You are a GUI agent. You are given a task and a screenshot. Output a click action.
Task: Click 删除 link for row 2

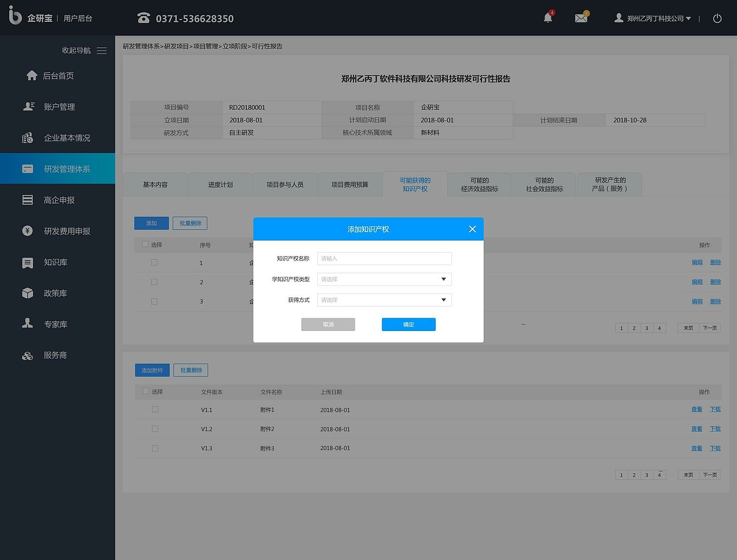(716, 282)
